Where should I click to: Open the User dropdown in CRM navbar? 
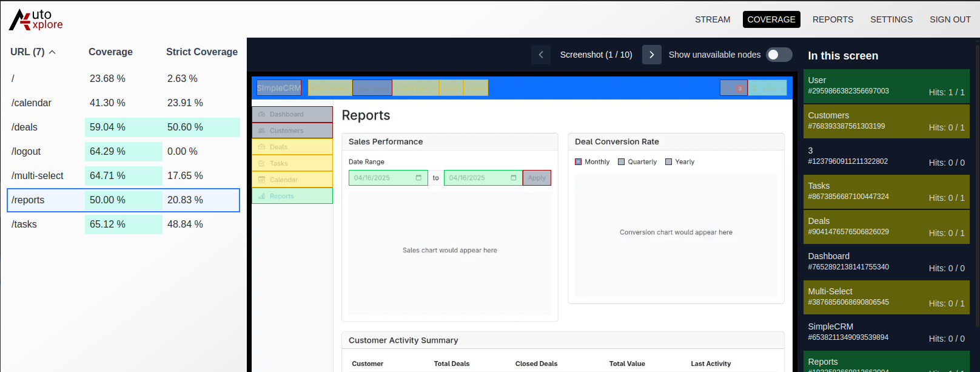pyautogui.click(x=767, y=88)
